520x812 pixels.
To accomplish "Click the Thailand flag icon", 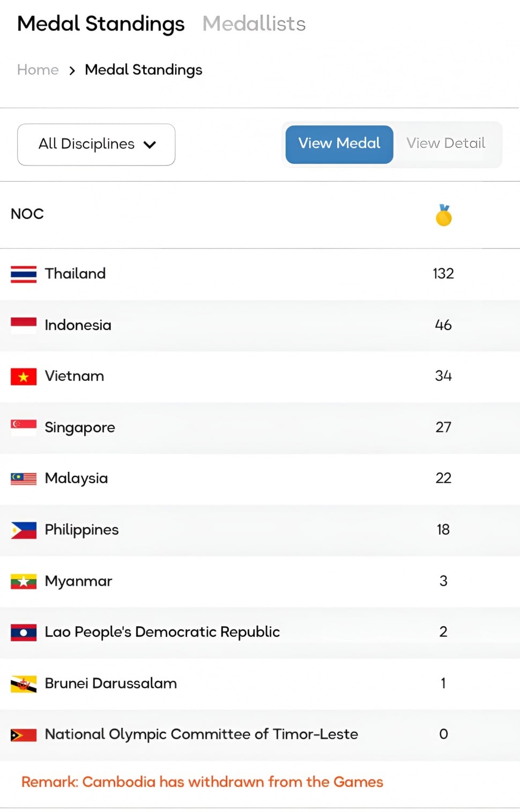I will 24,274.
